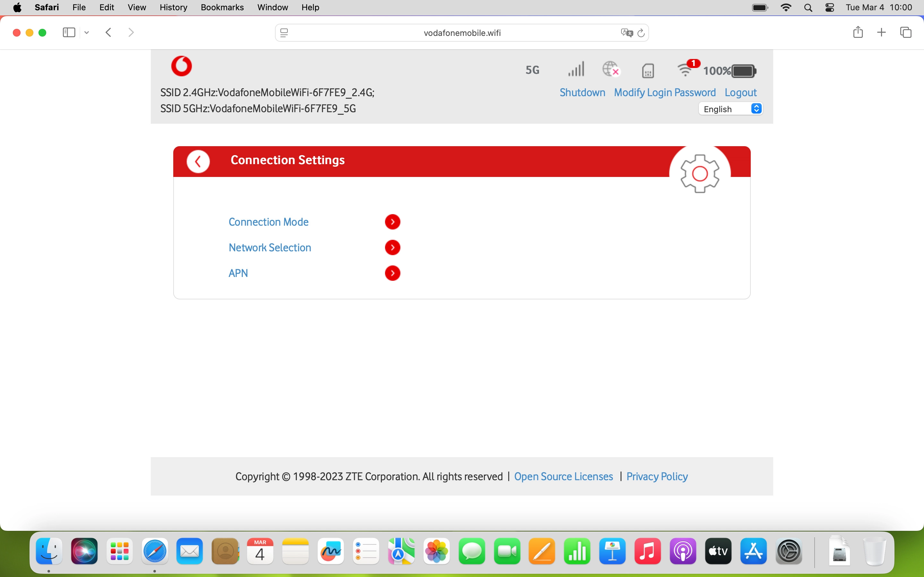Click the white back arrow in red header
The height and width of the screenshot is (577, 924).
click(x=198, y=162)
